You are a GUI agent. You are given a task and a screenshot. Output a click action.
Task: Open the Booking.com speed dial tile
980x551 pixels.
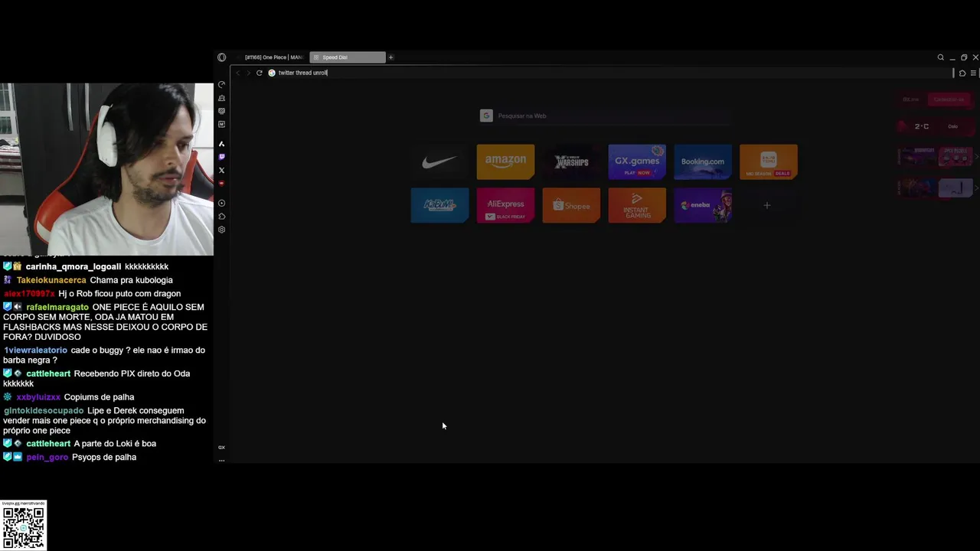(703, 161)
